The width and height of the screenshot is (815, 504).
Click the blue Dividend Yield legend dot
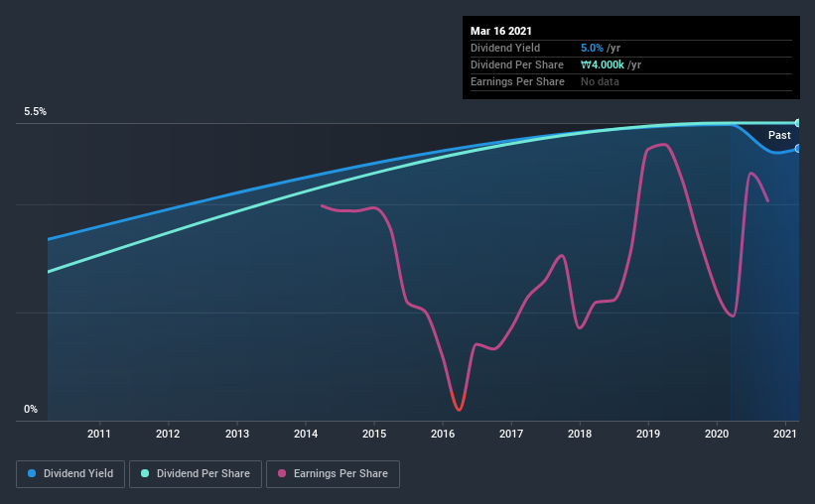pyautogui.click(x=32, y=473)
